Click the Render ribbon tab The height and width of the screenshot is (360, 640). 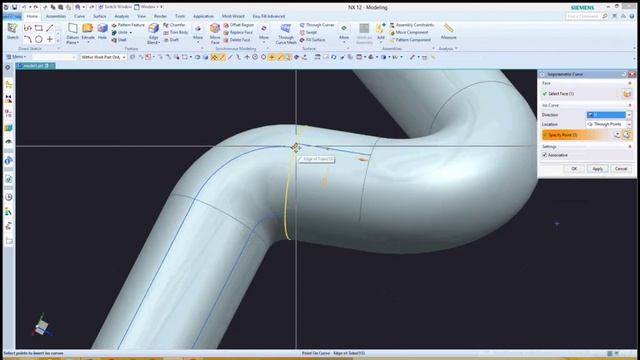coord(160,16)
